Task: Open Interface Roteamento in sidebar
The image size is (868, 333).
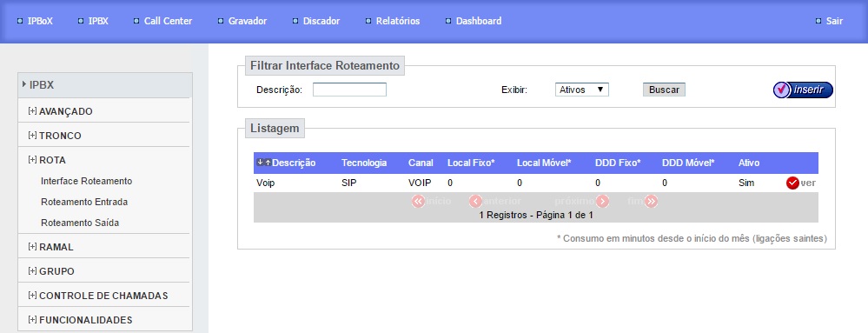Action: point(86,181)
